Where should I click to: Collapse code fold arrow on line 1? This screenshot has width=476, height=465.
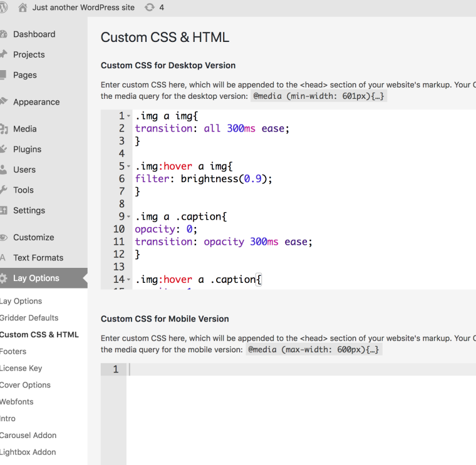[128, 116]
